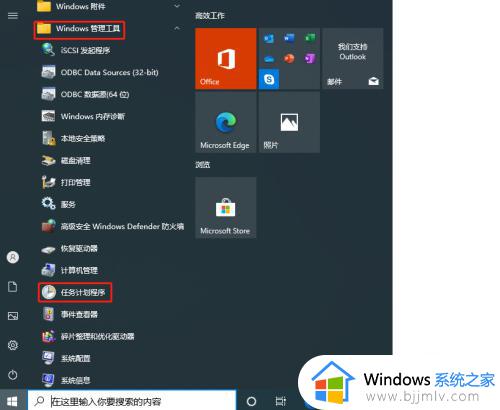The height and width of the screenshot is (410, 500).
Task: Open the 邮件 Outlook tile
Action: [x=353, y=58]
